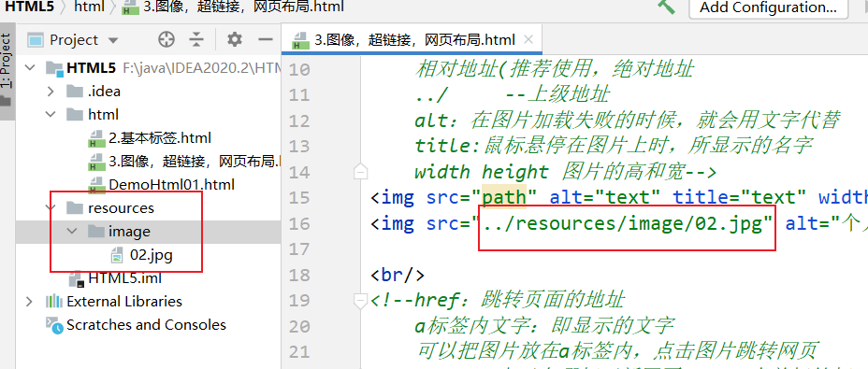Click the html folder icon in tree
This screenshot has width=868, height=369.
tap(75, 115)
